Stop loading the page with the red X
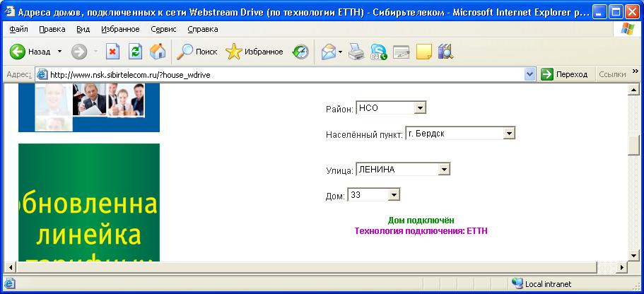Viewport: 644px width, 294px height. pyautogui.click(x=112, y=52)
